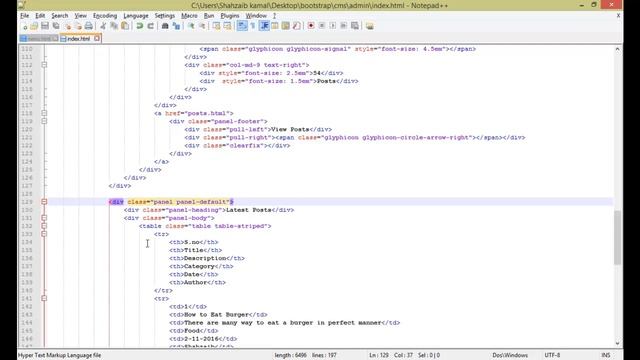
Task: Toggle Show All Characters
Action: (x=253, y=26)
